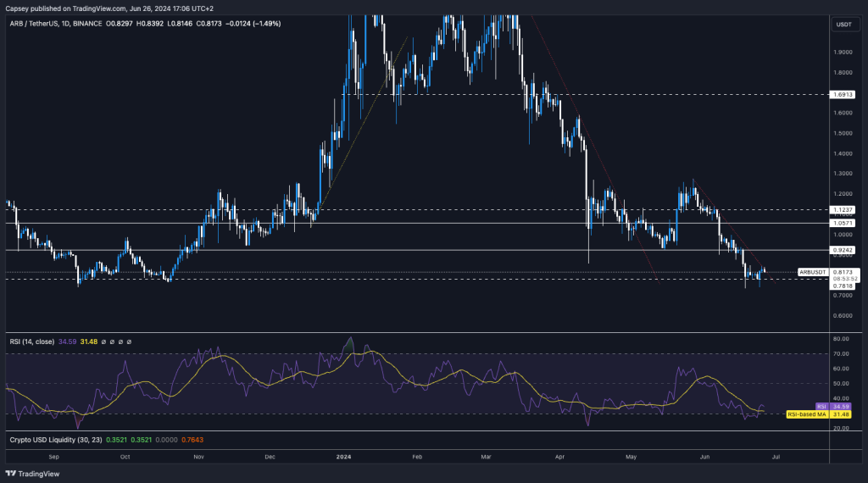The image size is (868, 483).
Task: Click the 1.0571 horizontal line price label
Action: [843, 224]
